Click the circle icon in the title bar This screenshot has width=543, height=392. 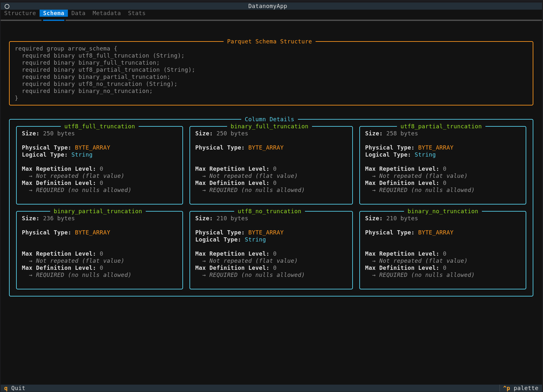7,6
